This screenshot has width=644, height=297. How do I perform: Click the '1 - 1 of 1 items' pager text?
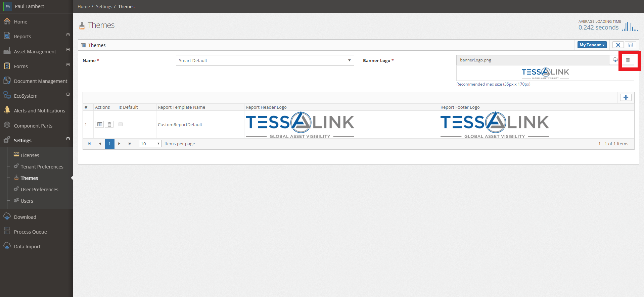tap(613, 144)
